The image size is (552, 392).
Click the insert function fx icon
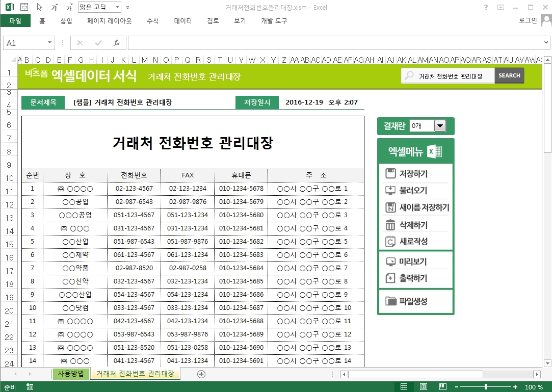[116, 43]
